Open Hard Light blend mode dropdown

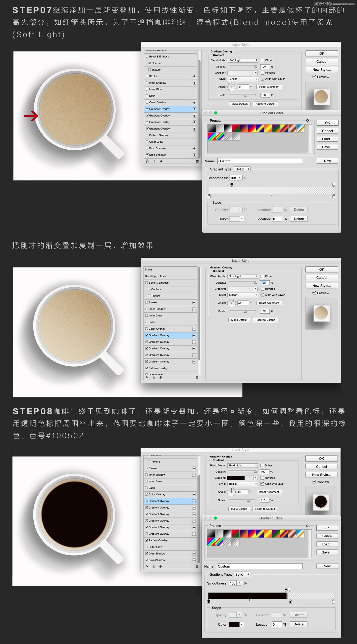pos(242,465)
